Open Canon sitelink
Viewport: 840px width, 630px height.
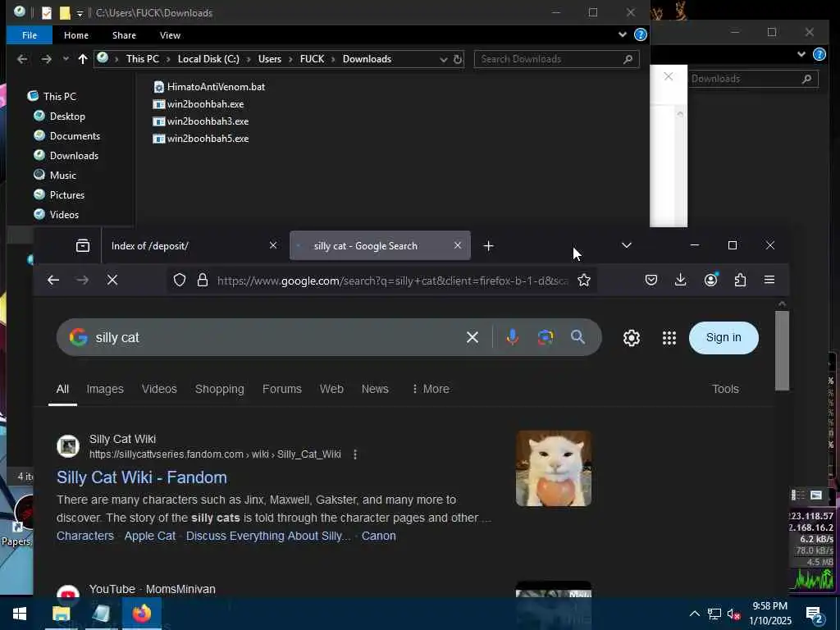click(x=379, y=536)
